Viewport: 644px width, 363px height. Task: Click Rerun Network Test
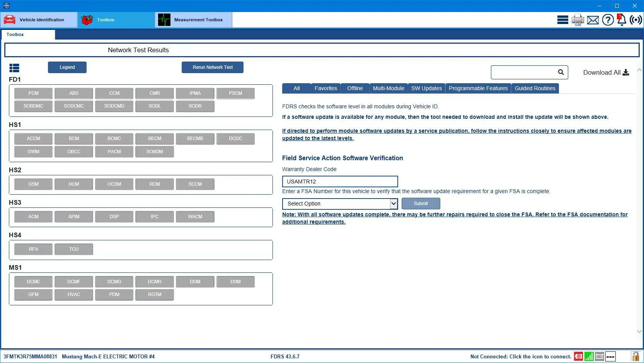coord(213,67)
